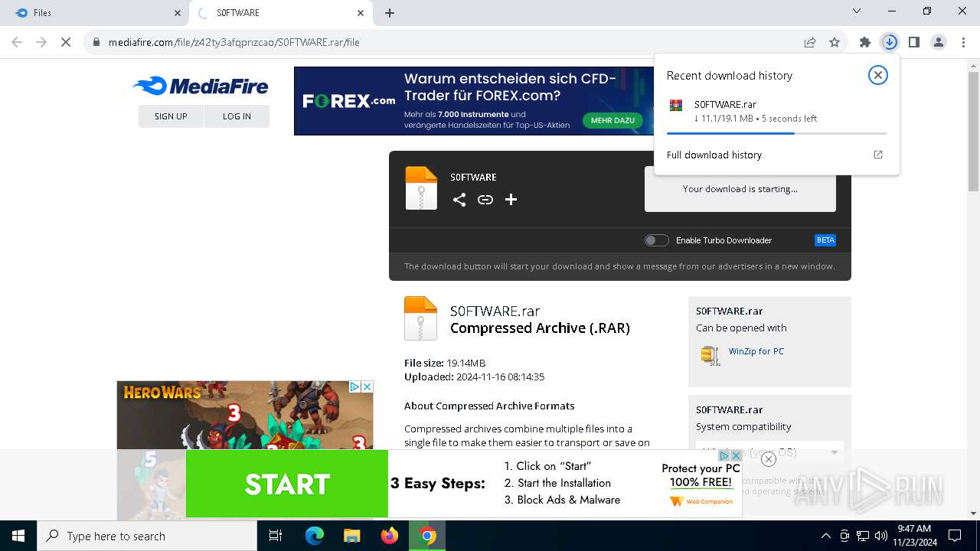Click AdChoices icon on Hero Wars ad
This screenshot has width=980, height=551.
tap(355, 387)
